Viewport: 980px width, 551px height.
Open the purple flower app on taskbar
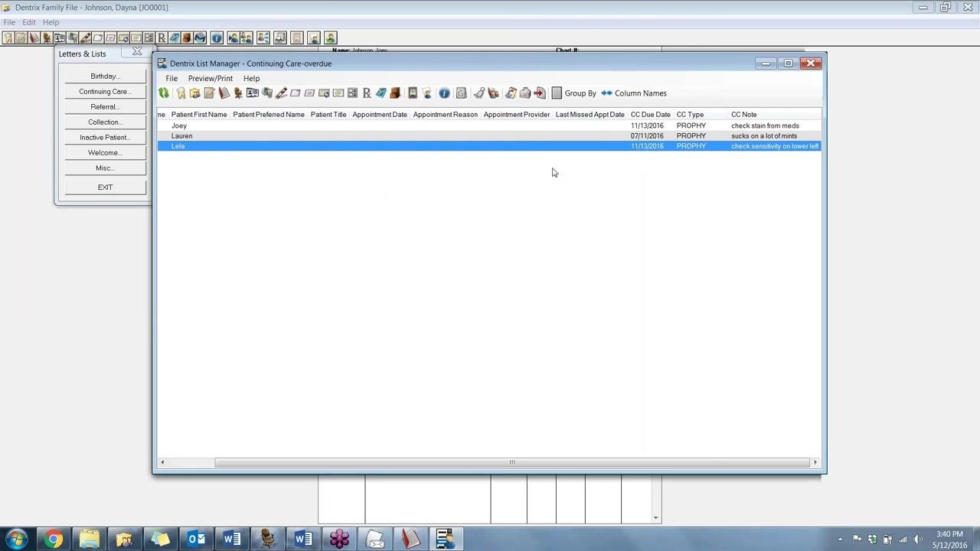coord(339,539)
